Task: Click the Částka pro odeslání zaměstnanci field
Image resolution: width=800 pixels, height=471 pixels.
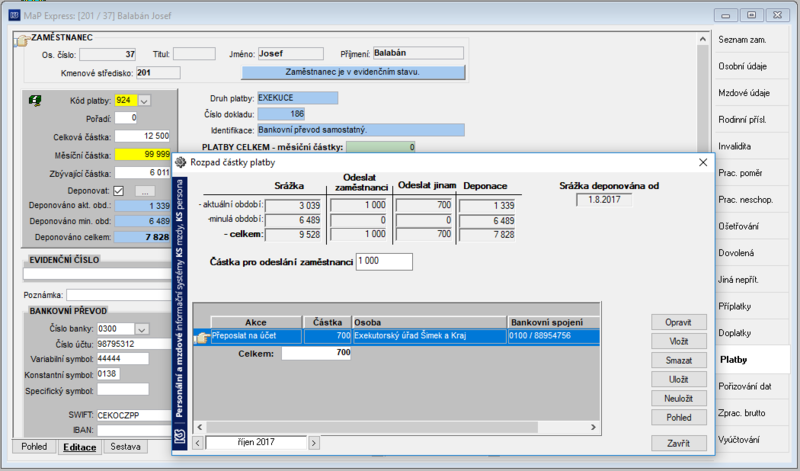Action: [384, 261]
